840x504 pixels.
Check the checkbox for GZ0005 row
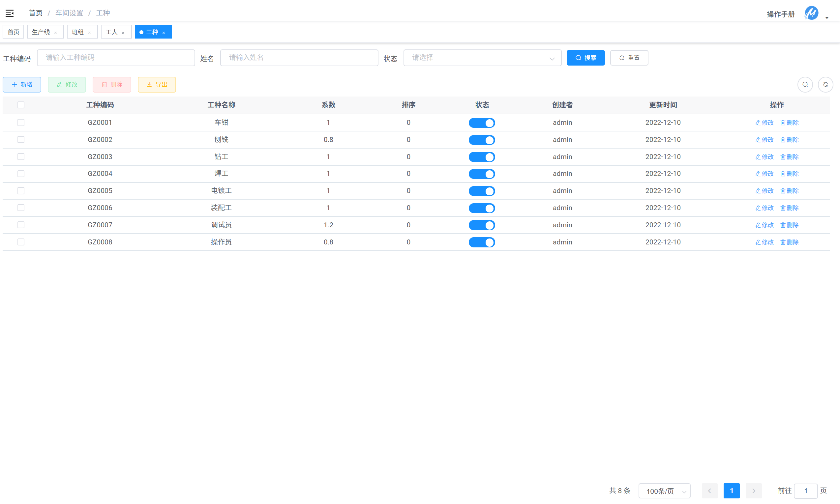tap(21, 190)
